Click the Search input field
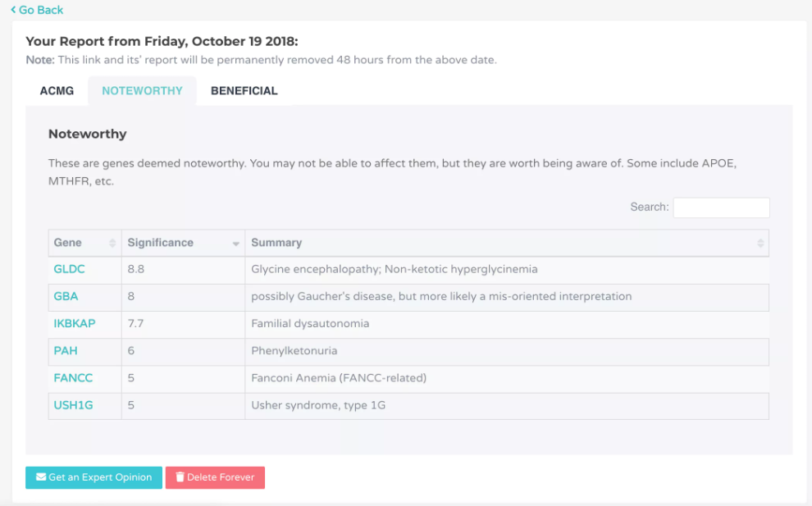812x506 pixels. [x=721, y=207]
